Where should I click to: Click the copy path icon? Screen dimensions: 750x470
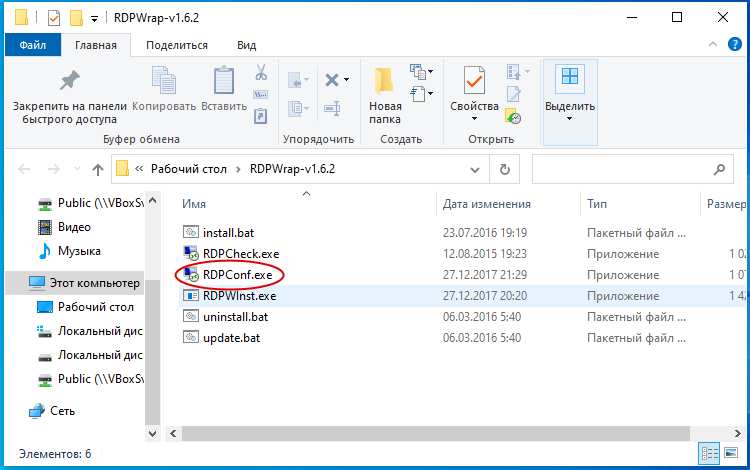[261, 94]
